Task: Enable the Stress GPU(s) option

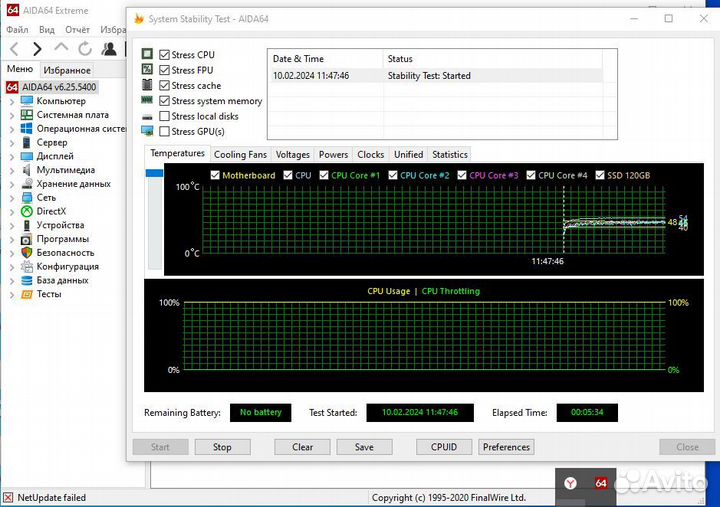Action: pyautogui.click(x=165, y=131)
